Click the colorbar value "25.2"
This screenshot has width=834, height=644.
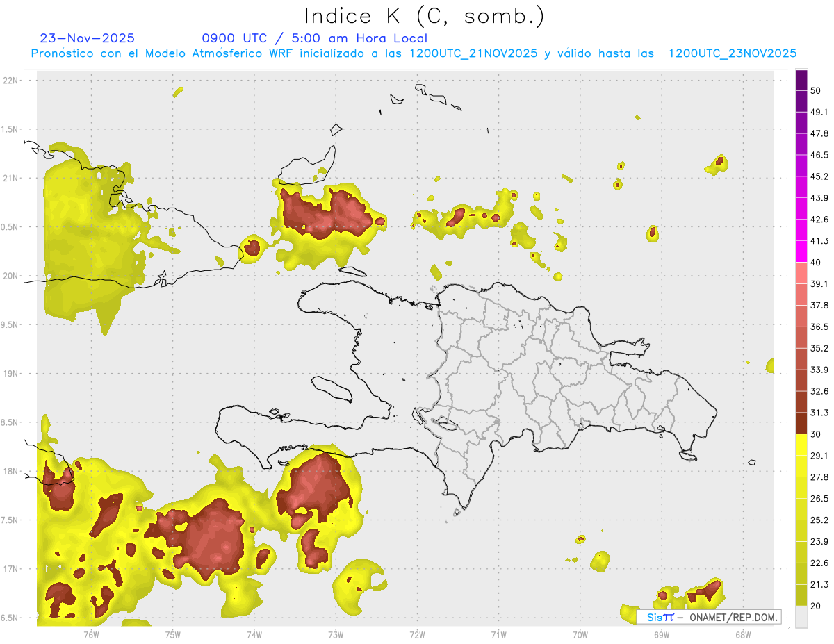click(x=819, y=520)
